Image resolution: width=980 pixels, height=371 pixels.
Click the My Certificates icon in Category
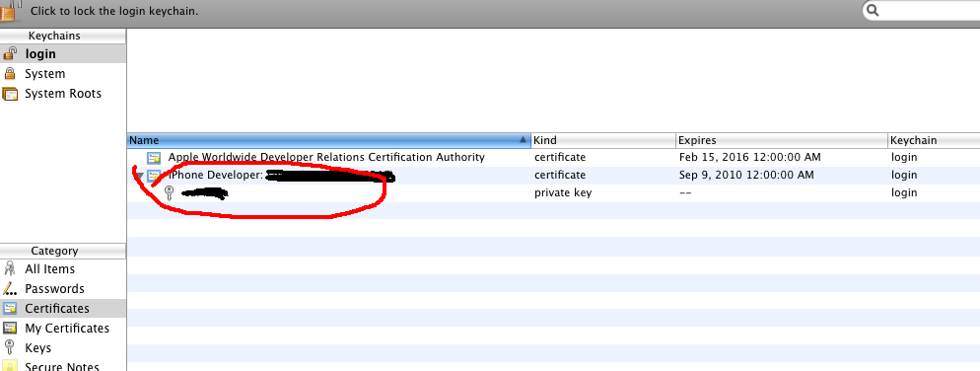10,329
